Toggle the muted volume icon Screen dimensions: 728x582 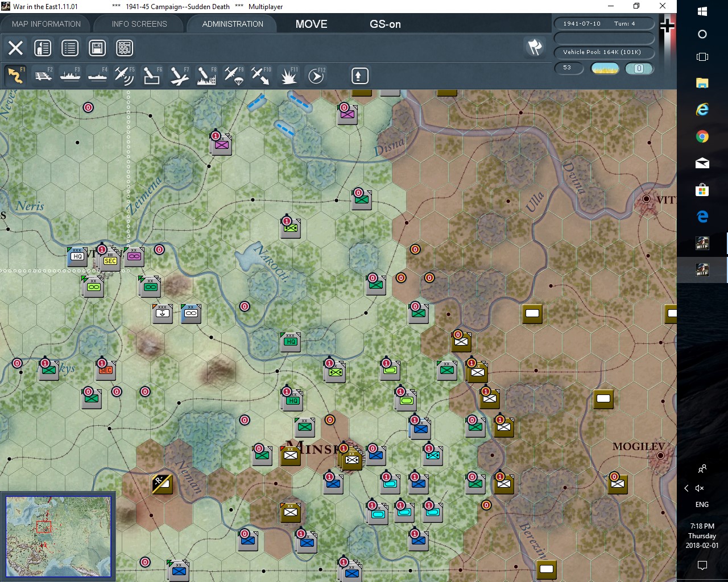[x=700, y=488]
